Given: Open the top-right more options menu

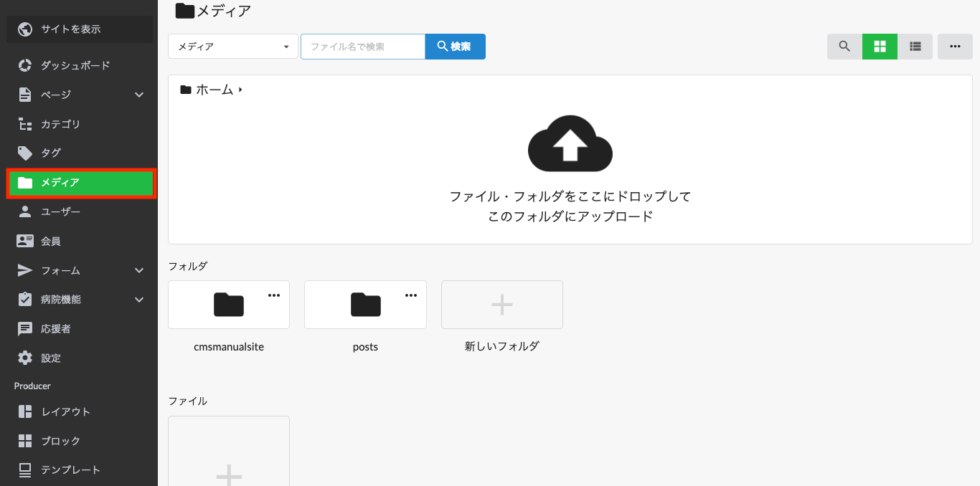Looking at the screenshot, I should [955, 47].
